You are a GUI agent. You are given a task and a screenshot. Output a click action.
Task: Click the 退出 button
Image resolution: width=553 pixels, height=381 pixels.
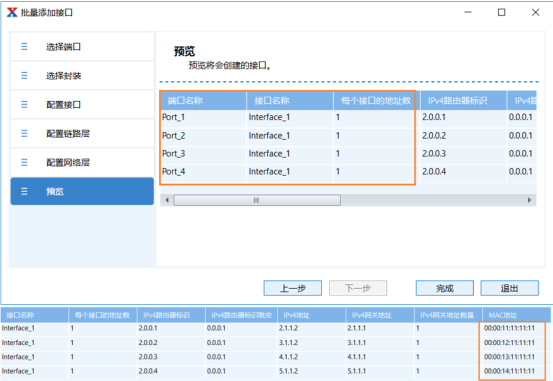[x=509, y=288]
